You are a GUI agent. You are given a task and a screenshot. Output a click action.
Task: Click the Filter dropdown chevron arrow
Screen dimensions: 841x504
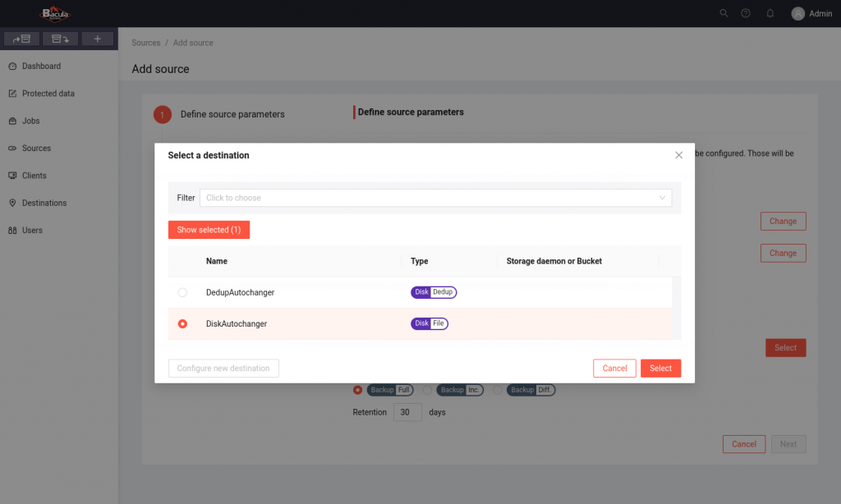click(662, 198)
